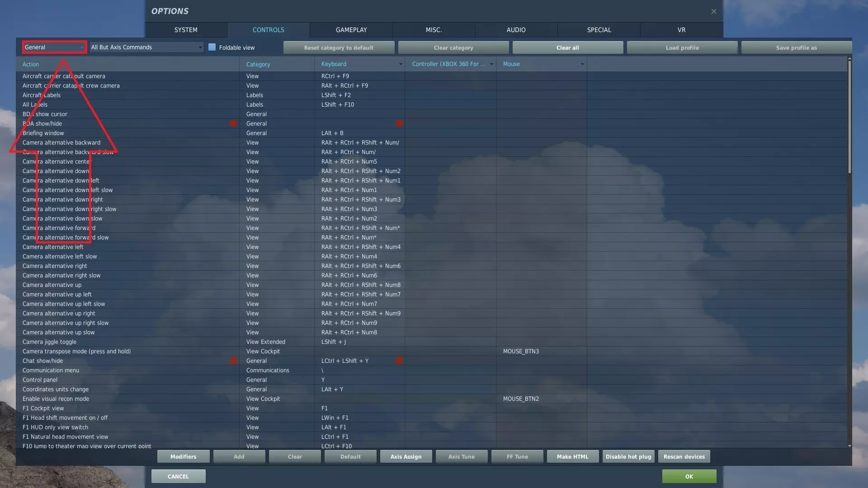The width and height of the screenshot is (868, 488).
Task: Open Controller XBOX 360 column dropdown arrow
Action: [491, 64]
